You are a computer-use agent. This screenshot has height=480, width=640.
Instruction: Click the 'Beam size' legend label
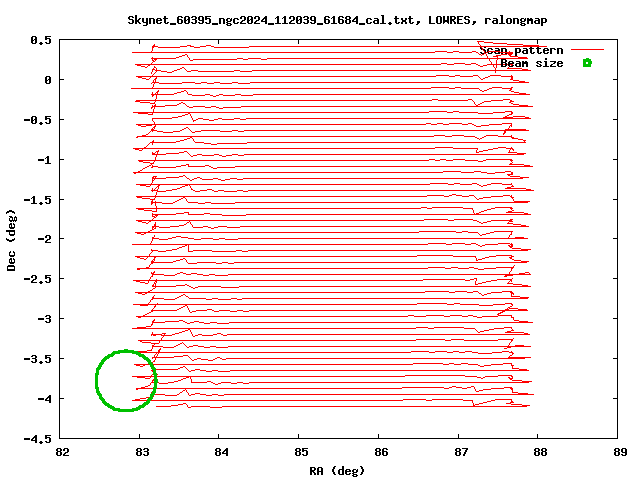[x=532, y=64]
